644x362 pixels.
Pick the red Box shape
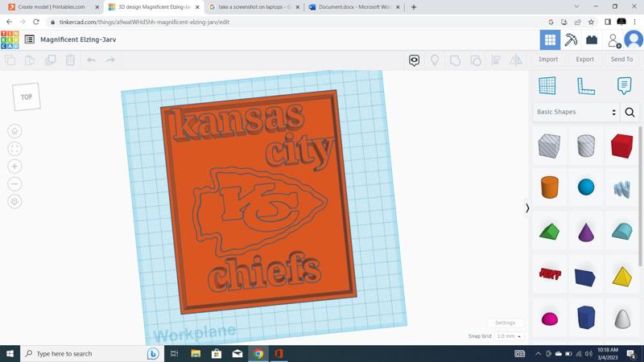tap(621, 146)
